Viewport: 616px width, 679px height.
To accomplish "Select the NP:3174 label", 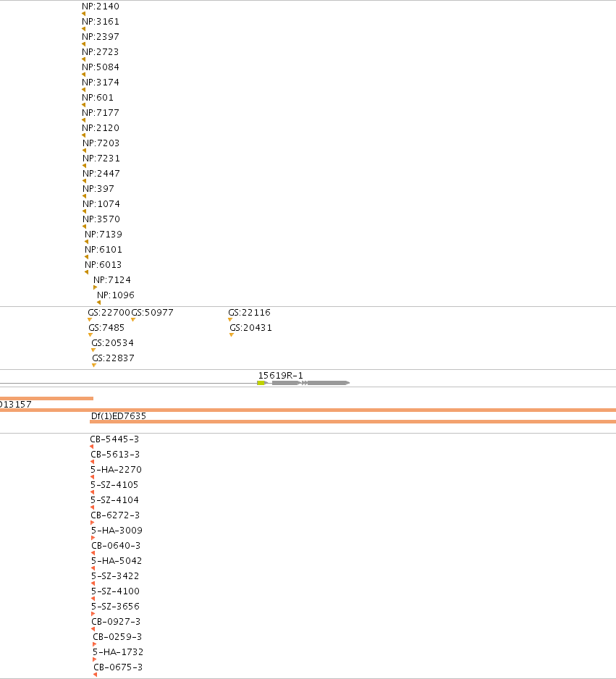I will pos(101,82).
